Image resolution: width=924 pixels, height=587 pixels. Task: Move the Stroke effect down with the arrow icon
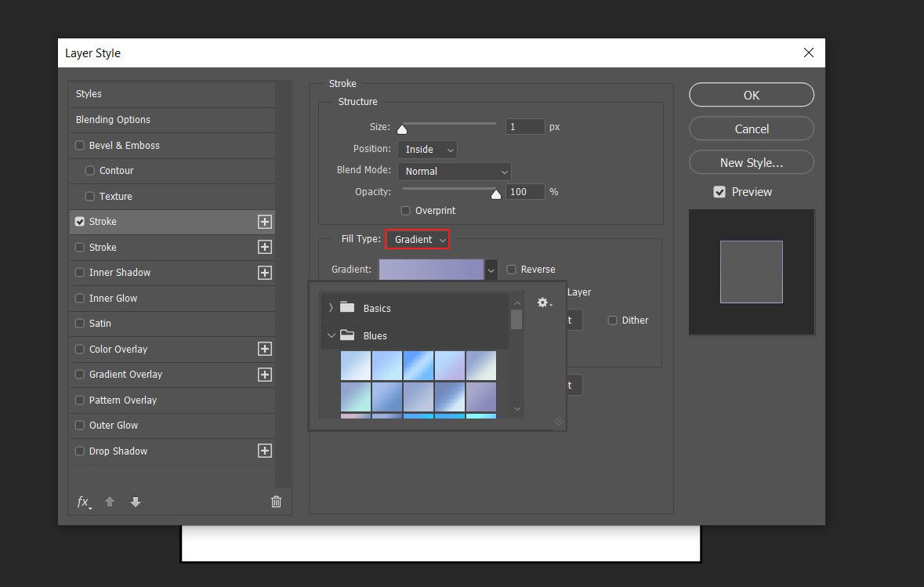136,502
